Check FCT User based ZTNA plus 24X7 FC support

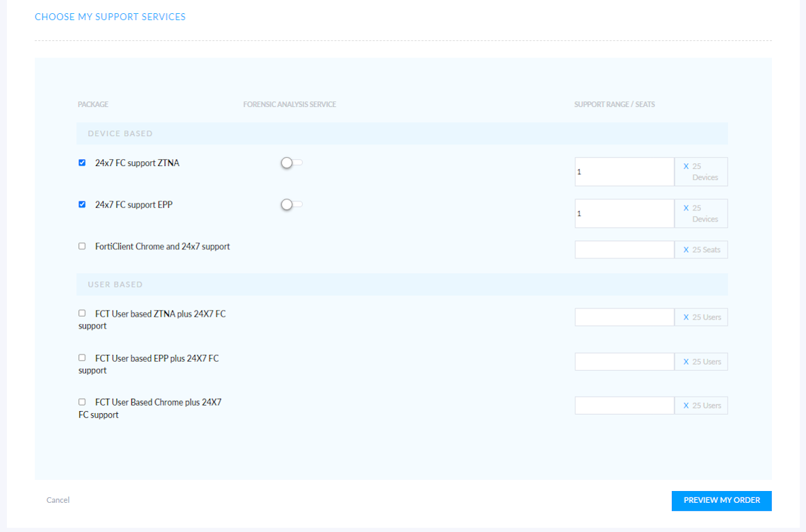click(81, 313)
